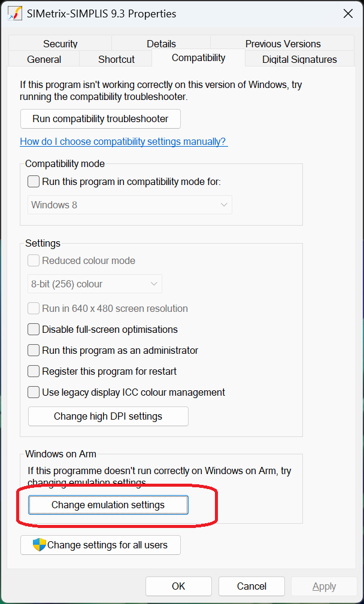Open the Windows 8 compatibility dropdown
Screen dimensions: 364x604
[x=130, y=205]
